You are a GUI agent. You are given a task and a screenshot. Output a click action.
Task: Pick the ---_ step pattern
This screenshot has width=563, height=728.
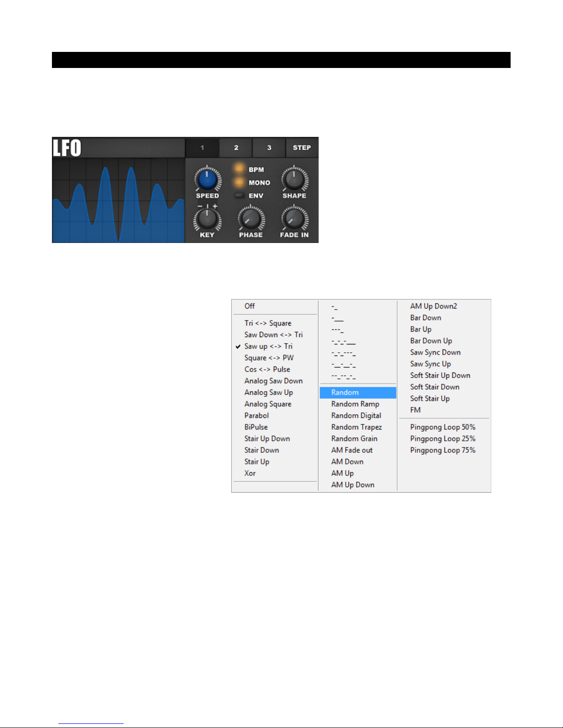tap(337, 330)
